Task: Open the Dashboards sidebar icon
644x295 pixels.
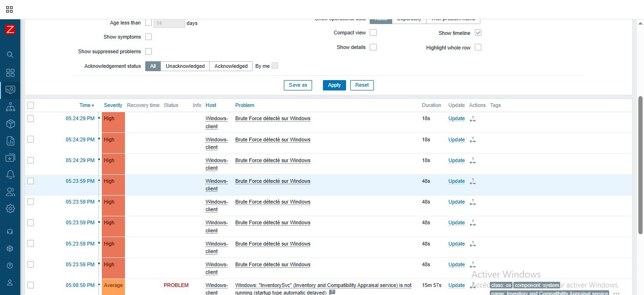Action: point(10,73)
